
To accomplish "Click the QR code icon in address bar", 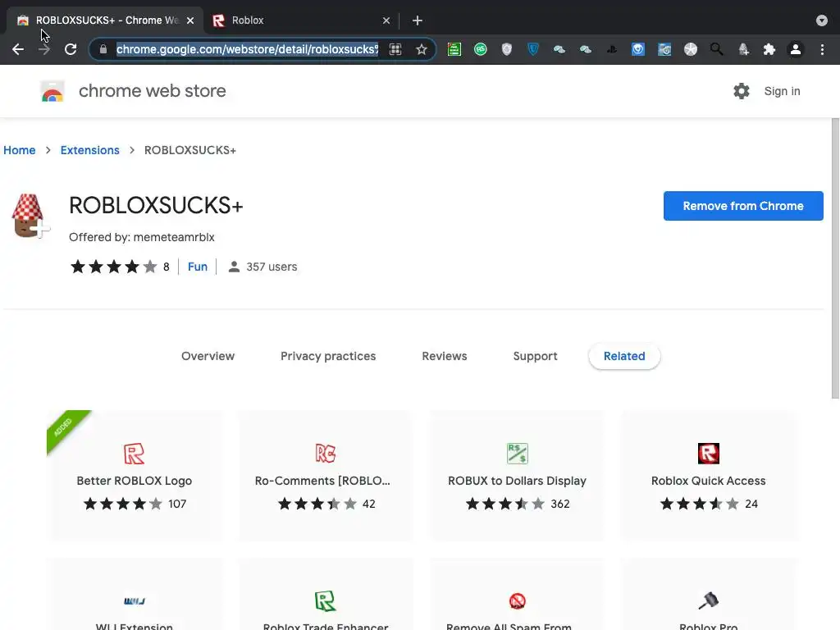I will [395, 49].
